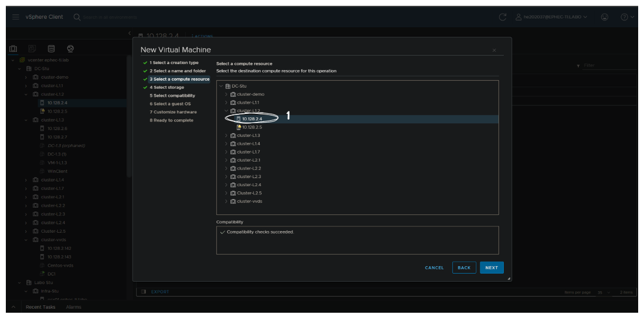644x318 pixels.
Task: Collapse the left navigation pane arrow
Action: [130, 33]
